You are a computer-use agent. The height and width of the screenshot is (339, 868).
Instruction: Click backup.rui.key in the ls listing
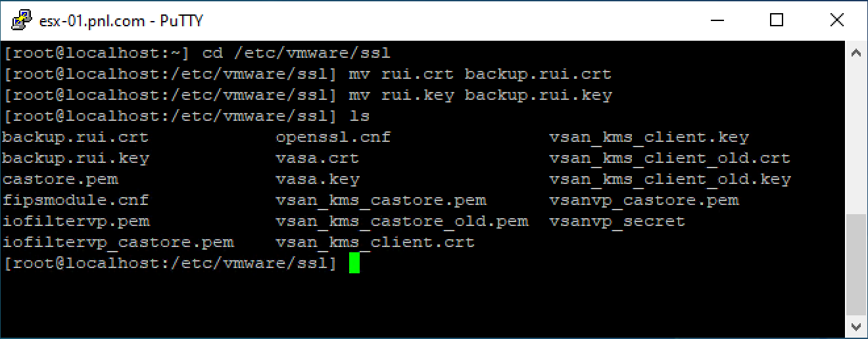click(x=76, y=158)
